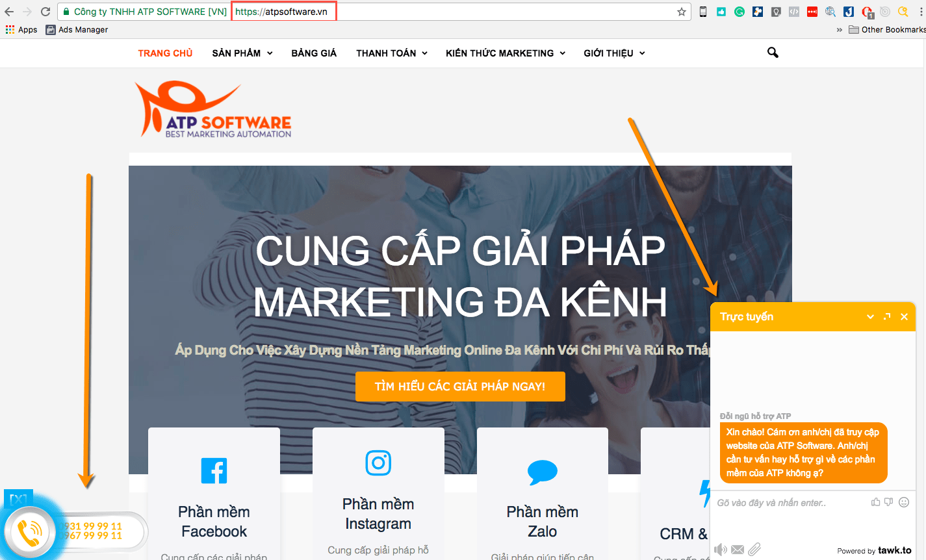Email the chat transcript via envelope icon
The image size is (926, 560).
click(738, 550)
